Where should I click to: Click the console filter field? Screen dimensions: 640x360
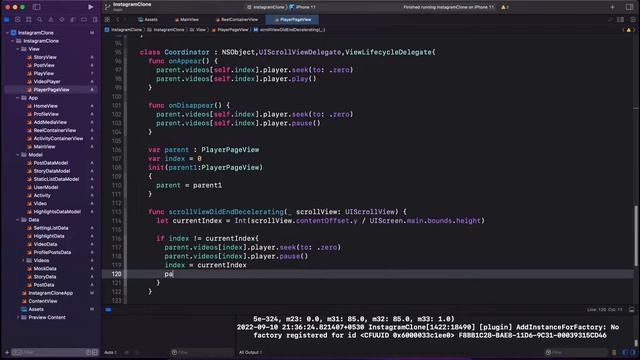[x=576, y=352]
